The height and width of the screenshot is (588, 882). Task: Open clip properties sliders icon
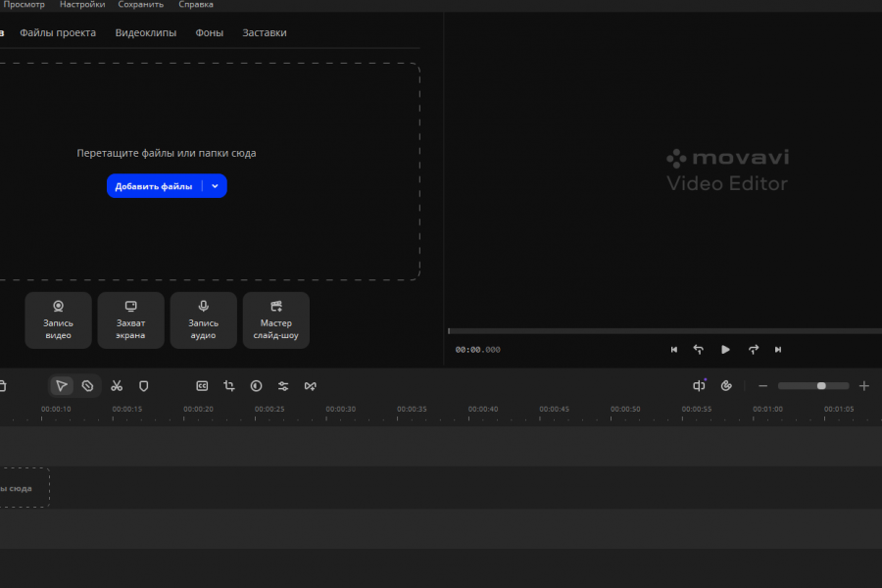pyautogui.click(x=283, y=386)
